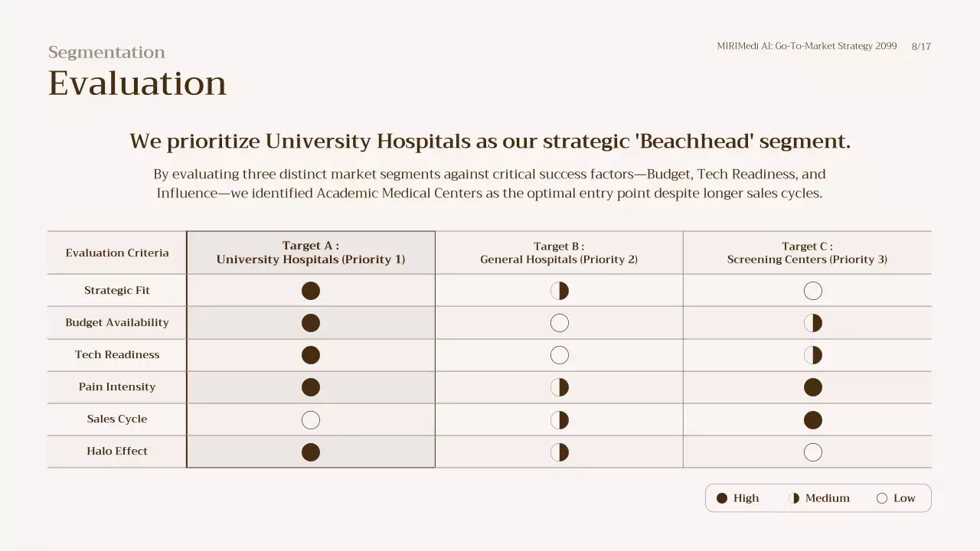
Task: Select the Pain Intensity filled circle under Target C
Action: [x=813, y=387]
